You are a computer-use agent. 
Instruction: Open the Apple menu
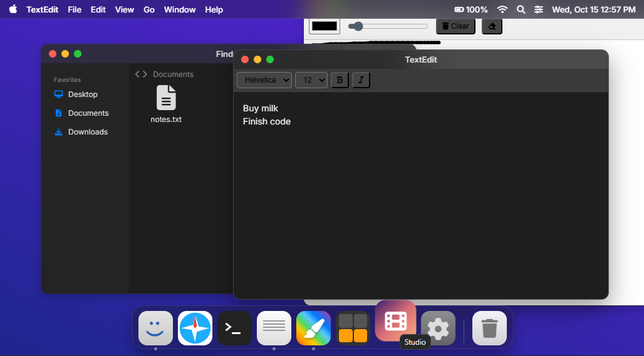[x=13, y=9]
